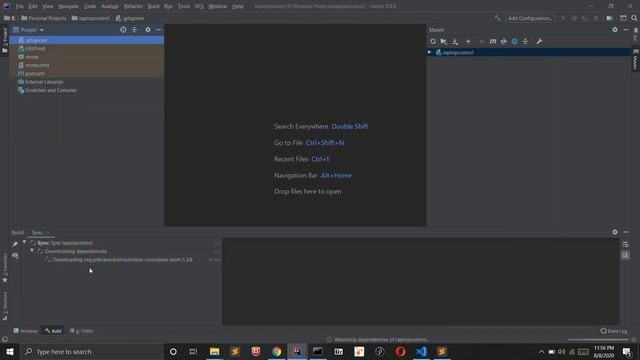The width and height of the screenshot is (640, 360).
Task: Click Resolving dependencies status text
Action: [x=382, y=340]
